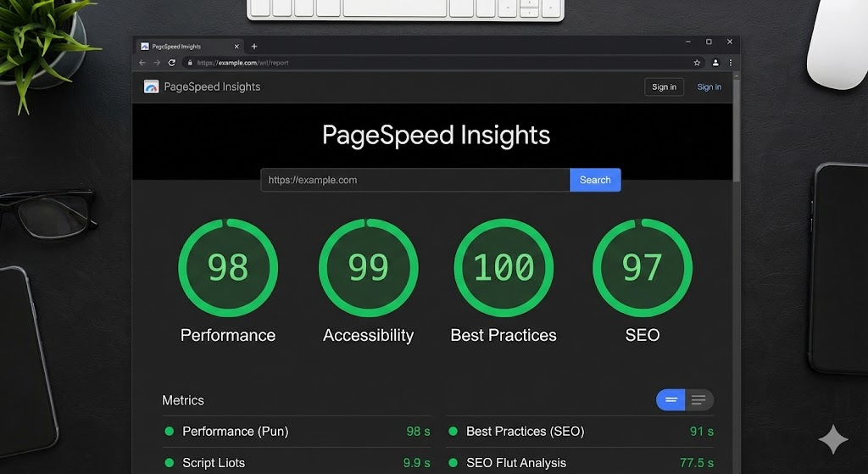Maximize the browser window
This screenshot has height=474, width=868.
click(709, 42)
